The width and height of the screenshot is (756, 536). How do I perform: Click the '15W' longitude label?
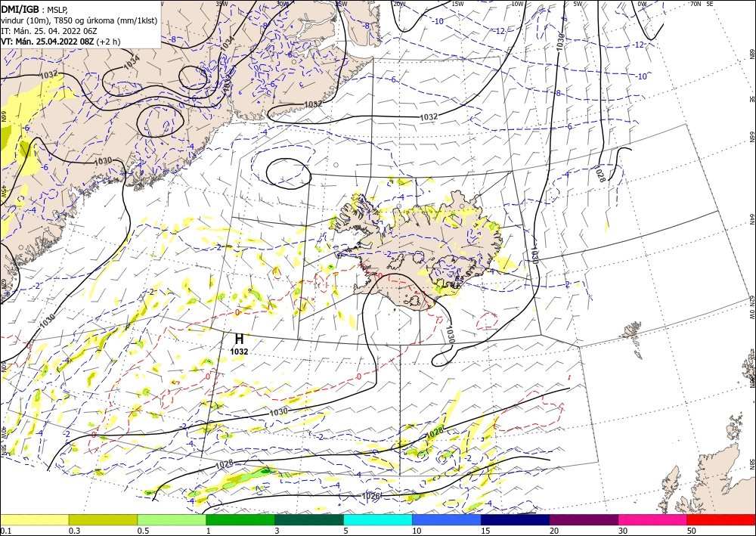[457, 4]
